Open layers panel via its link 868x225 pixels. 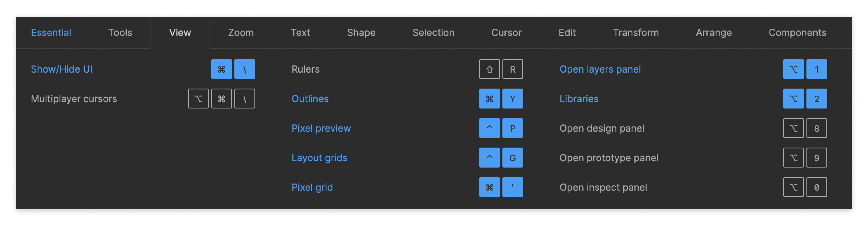pyautogui.click(x=600, y=69)
